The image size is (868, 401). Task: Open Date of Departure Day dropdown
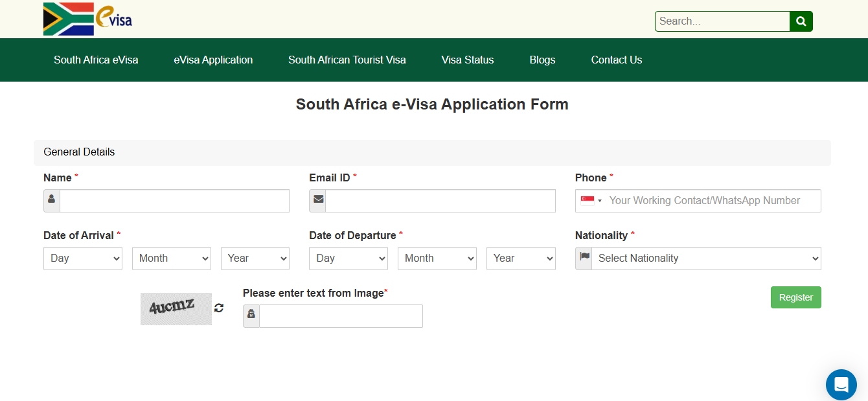pyautogui.click(x=348, y=258)
